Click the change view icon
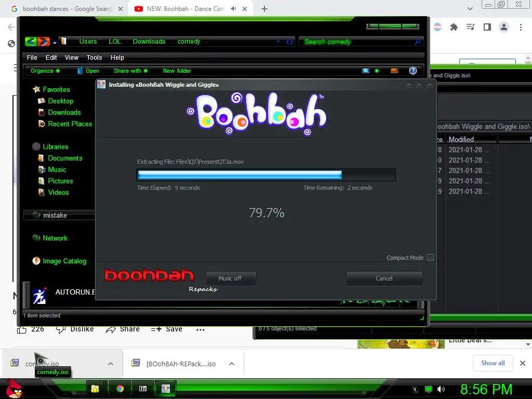Viewport: 532px width, 399px height. point(365,71)
